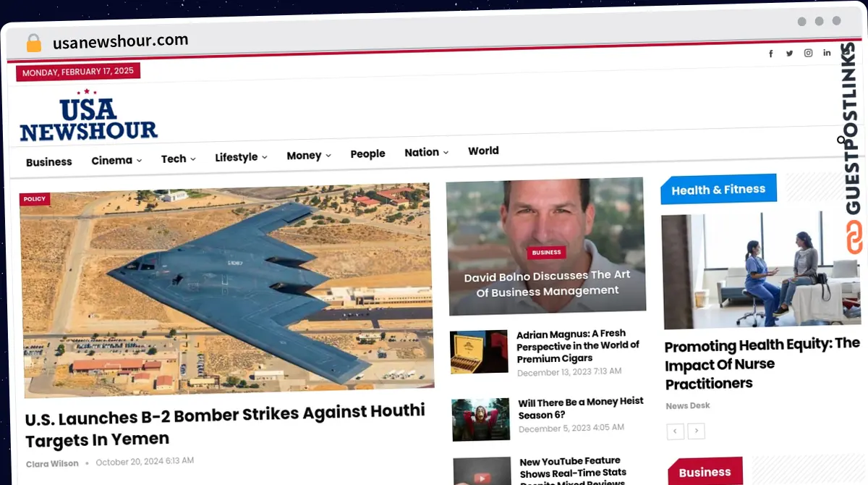Select the Cinema navigation label
This screenshot has height=485, width=868.
pos(111,161)
